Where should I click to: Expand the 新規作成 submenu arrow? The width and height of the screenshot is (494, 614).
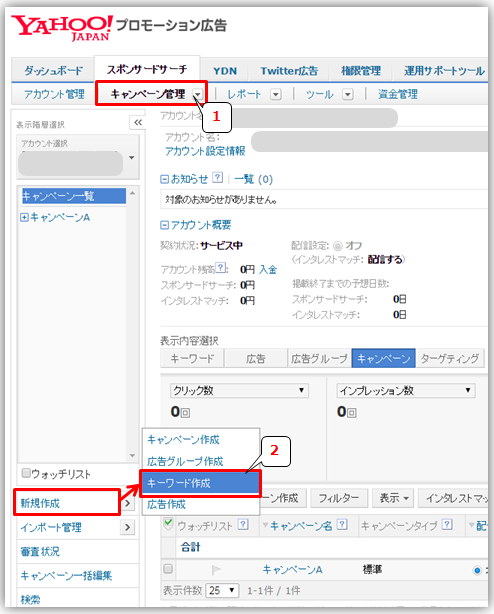(x=127, y=504)
